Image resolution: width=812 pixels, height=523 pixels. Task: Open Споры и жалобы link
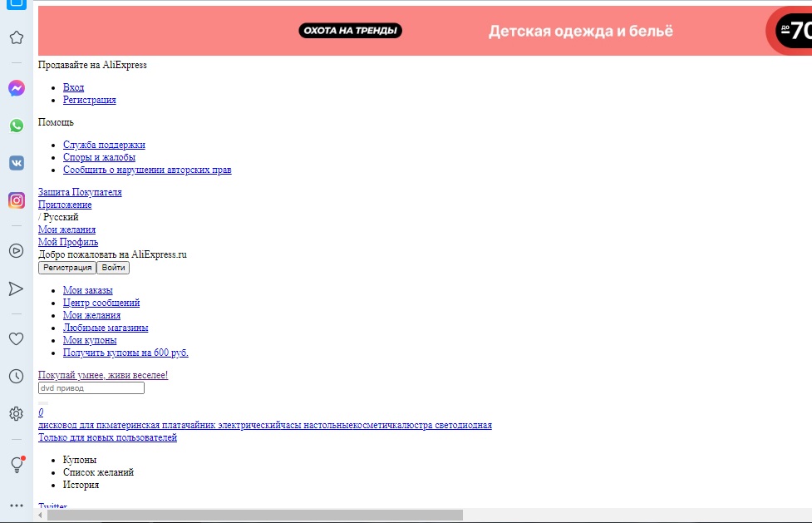point(100,157)
